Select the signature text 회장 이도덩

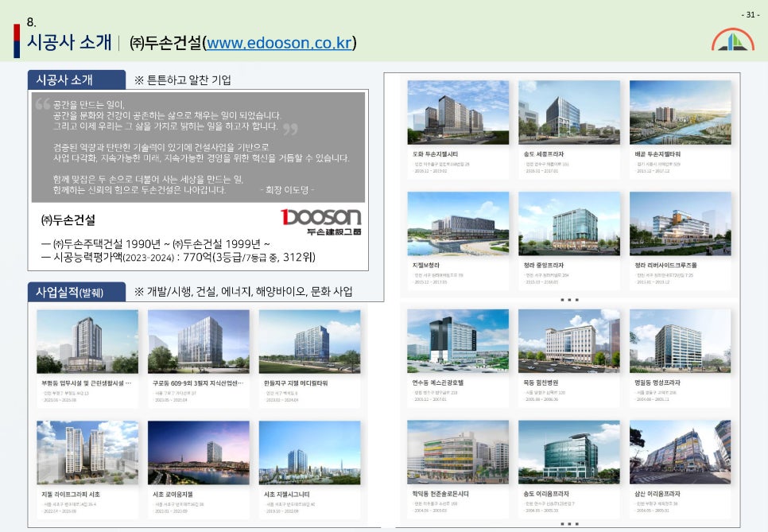pyautogui.click(x=288, y=189)
